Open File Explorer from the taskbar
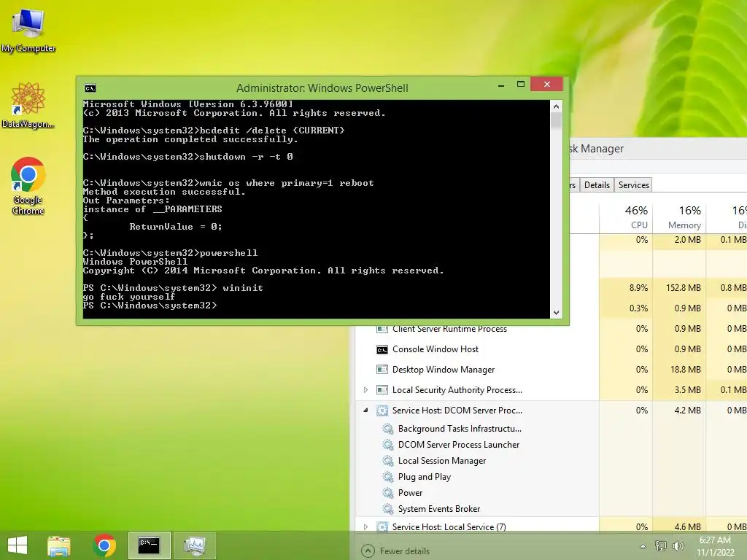 pyautogui.click(x=59, y=545)
